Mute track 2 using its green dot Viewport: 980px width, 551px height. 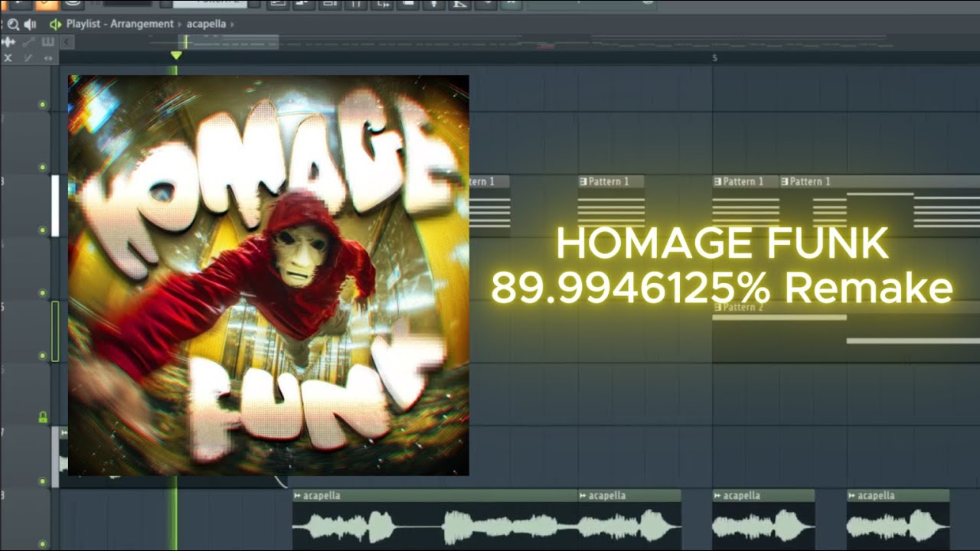(x=43, y=168)
